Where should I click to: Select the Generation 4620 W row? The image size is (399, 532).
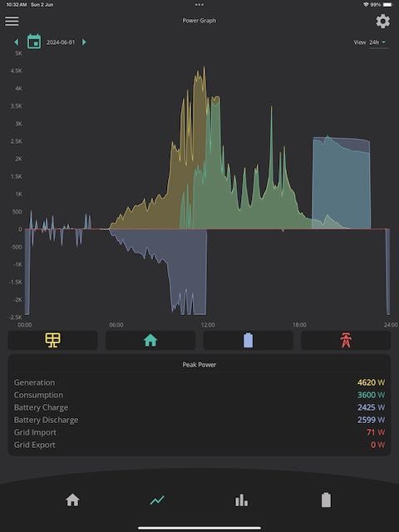199,382
